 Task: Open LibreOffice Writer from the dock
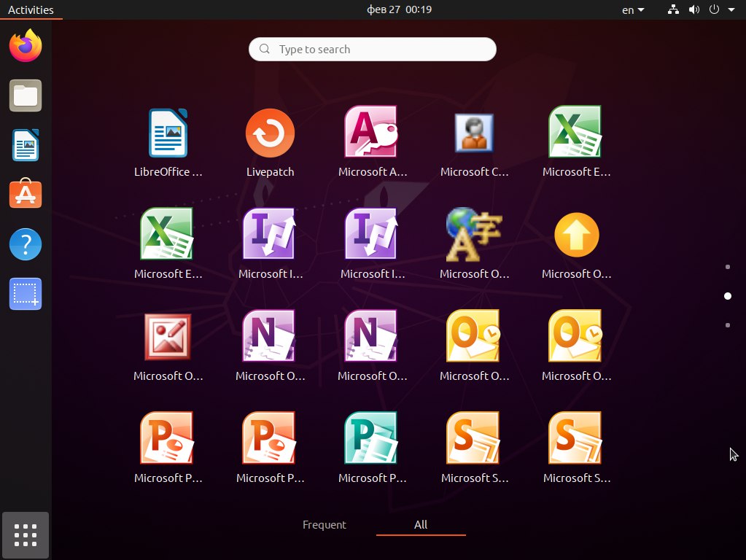coord(26,145)
